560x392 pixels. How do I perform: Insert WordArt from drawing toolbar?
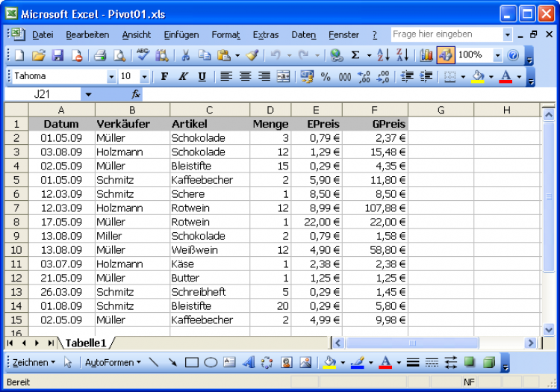click(248, 363)
